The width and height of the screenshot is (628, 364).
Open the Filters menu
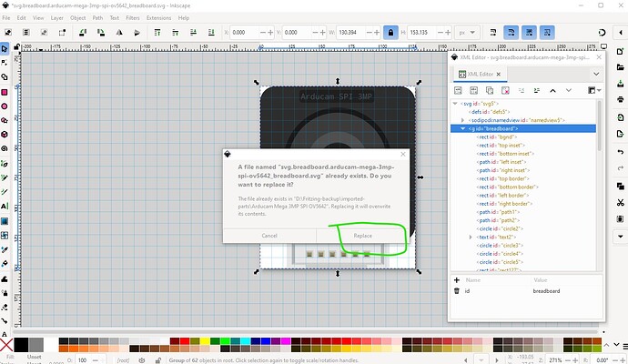click(133, 18)
